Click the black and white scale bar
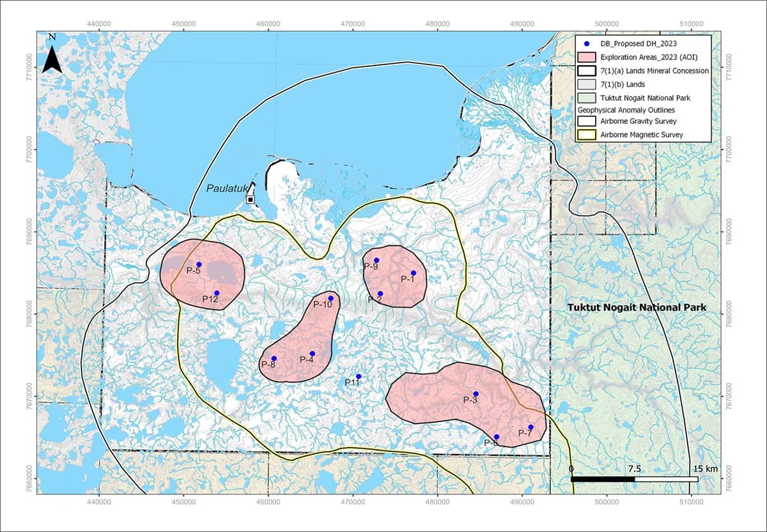This screenshot has height=532, width=767. pyautogui.click(x=634, y=478)
